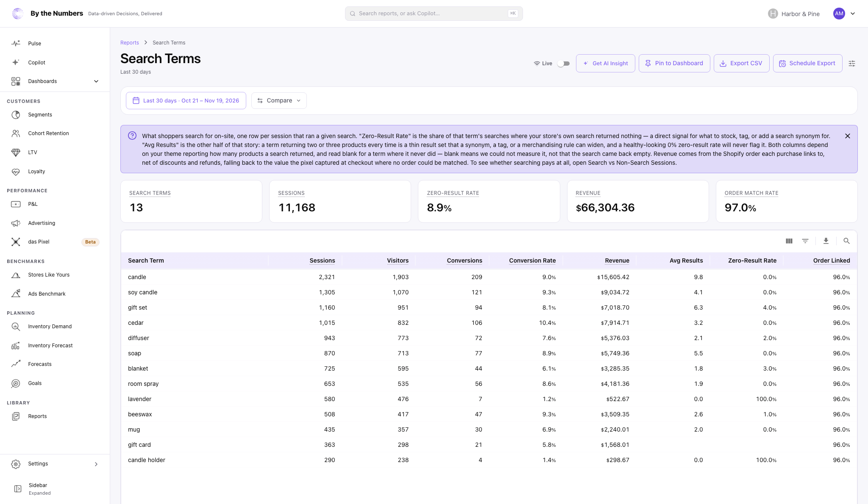The height and width of the screenshot is (504, 868).
Task: Open Copilot in the sidebar
Action: pos(55,62)
